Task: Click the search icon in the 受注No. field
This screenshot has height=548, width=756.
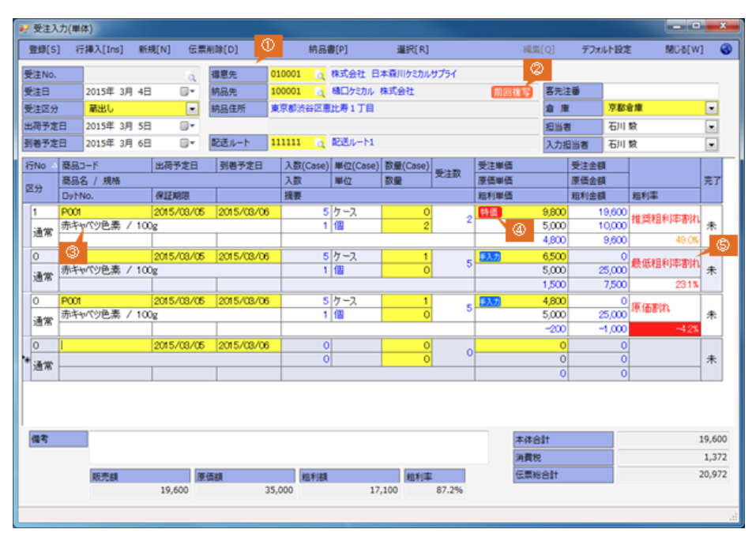Action: [x=190, y=77]
